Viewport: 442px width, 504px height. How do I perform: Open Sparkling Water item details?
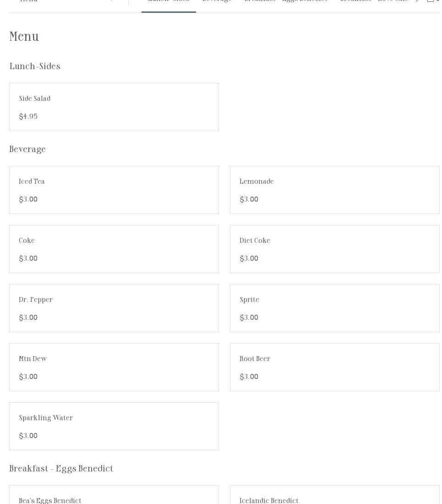click(114, 426)
